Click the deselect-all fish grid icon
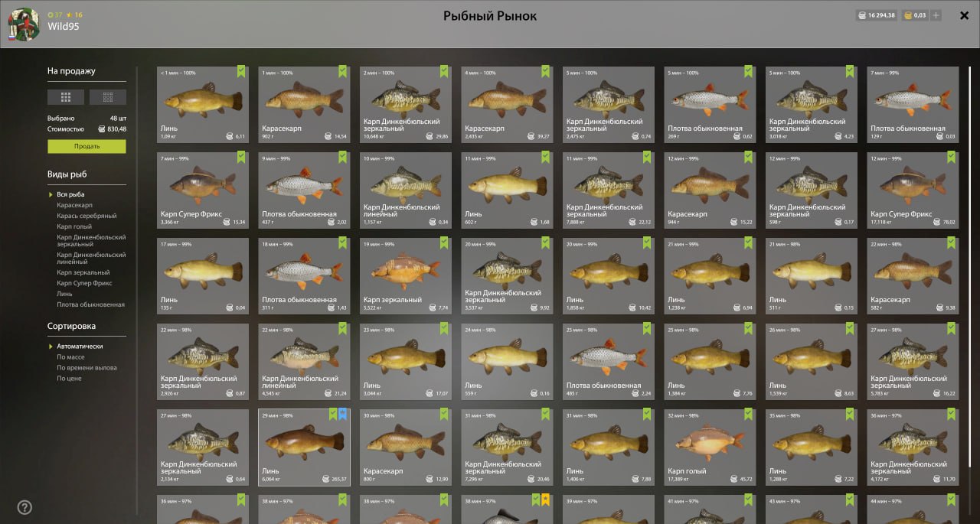980x524 pixels. 108,97
